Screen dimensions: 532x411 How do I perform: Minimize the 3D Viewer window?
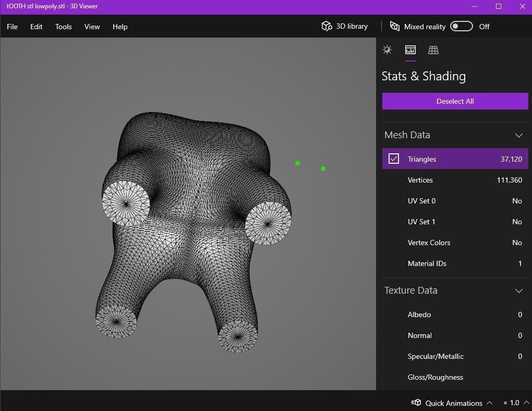475,6
